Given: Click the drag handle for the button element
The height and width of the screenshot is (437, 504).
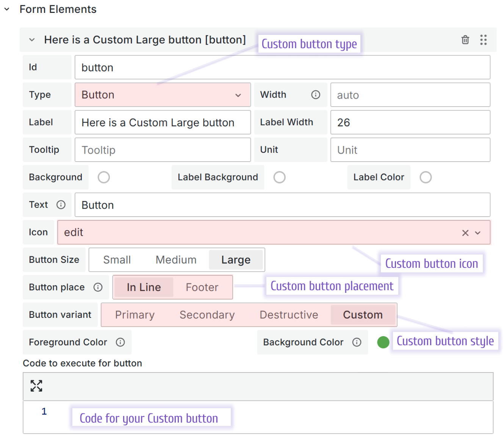Looking at the screenshot, I should [483, 39].
